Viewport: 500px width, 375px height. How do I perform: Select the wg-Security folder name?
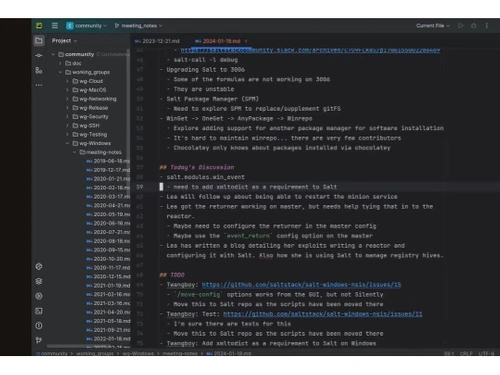(x=94, y=117)
